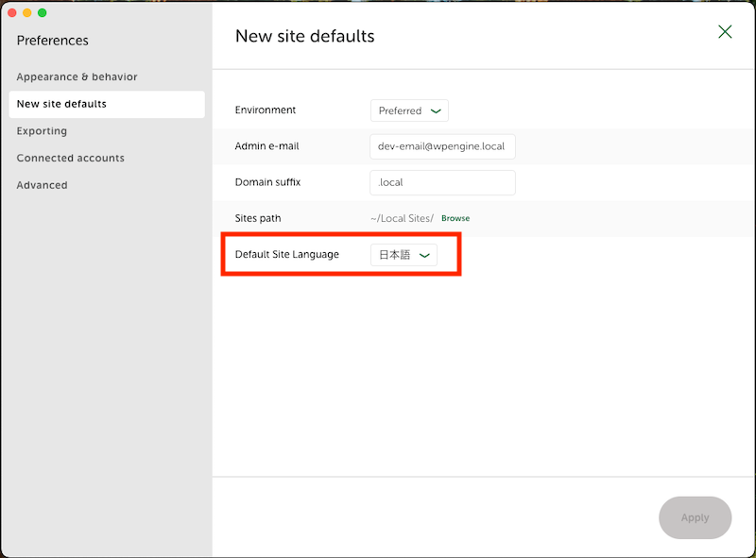
Task: Close Preferences with the green X icon
Action: (725, 32)
